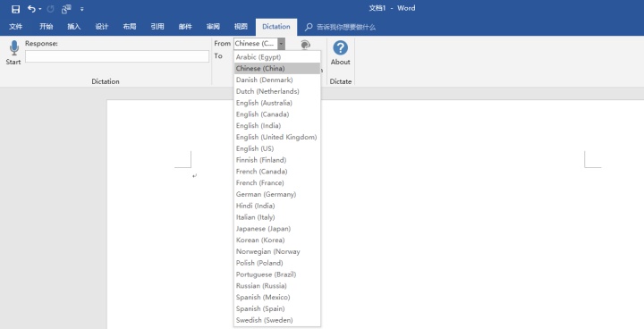Click the Undo arrow icon

(x=31, y=9)
